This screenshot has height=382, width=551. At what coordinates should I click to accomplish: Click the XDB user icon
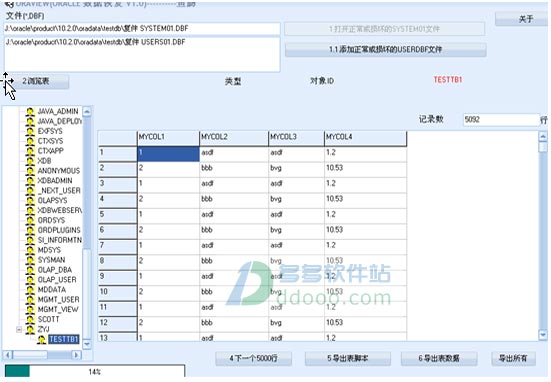[x=30, y=161]
